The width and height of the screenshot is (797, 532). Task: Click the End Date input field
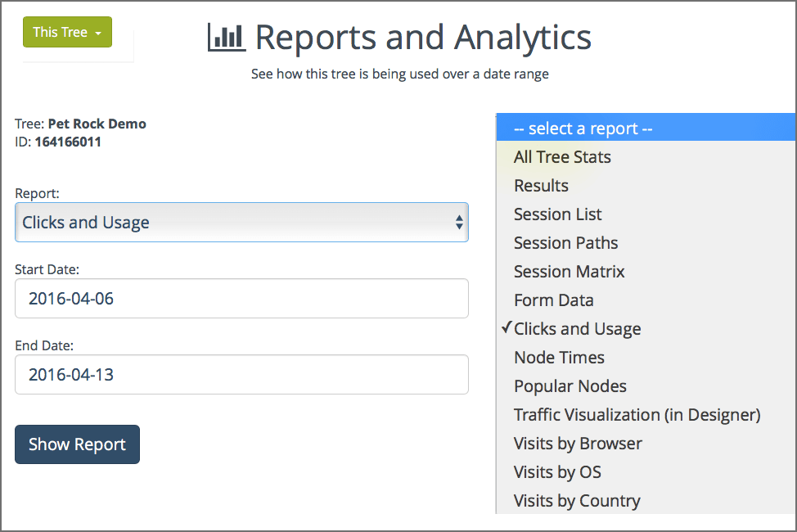[x=241, y=375]
